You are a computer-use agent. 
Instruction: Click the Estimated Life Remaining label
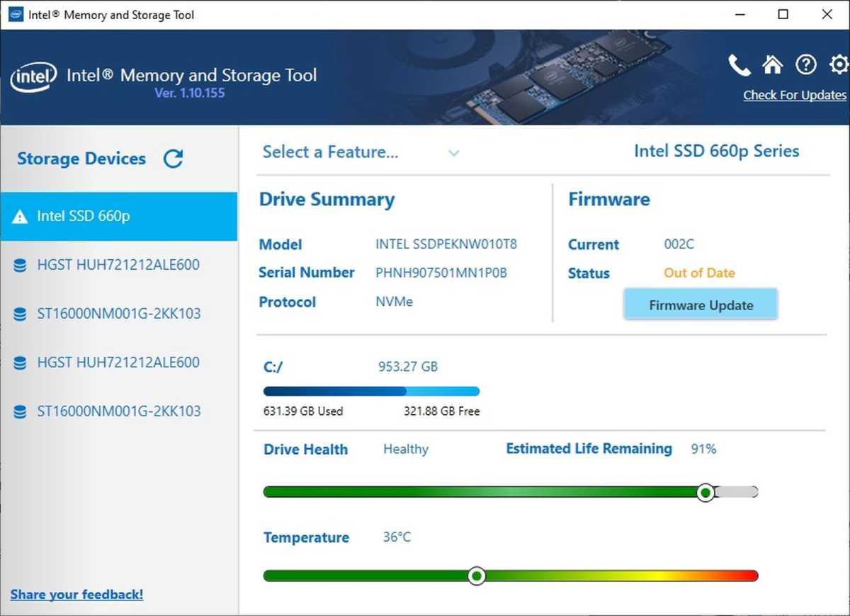click(589, 449)
